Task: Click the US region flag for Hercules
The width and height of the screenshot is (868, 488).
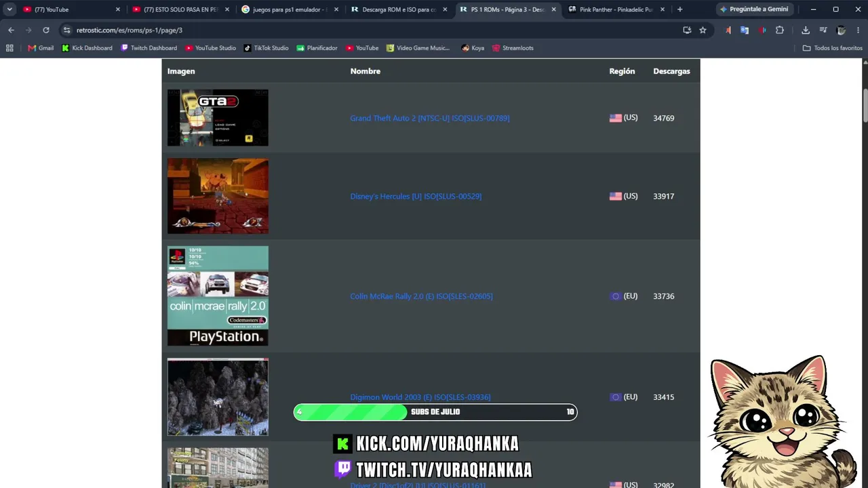Action: (x=616, y=197)
